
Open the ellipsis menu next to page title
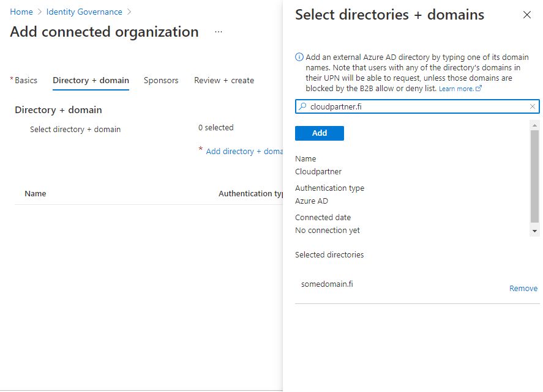coord(219,32)
